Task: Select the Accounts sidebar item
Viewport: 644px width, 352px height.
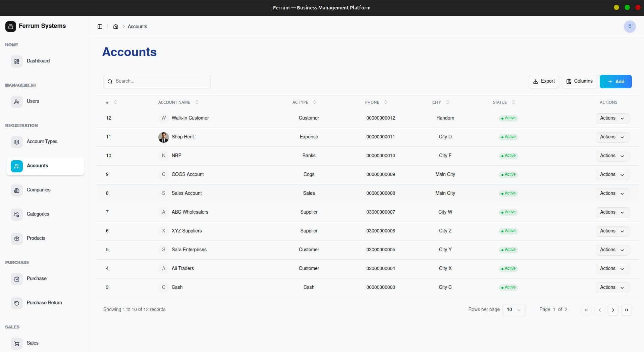Action: click(x=45, y=166)
